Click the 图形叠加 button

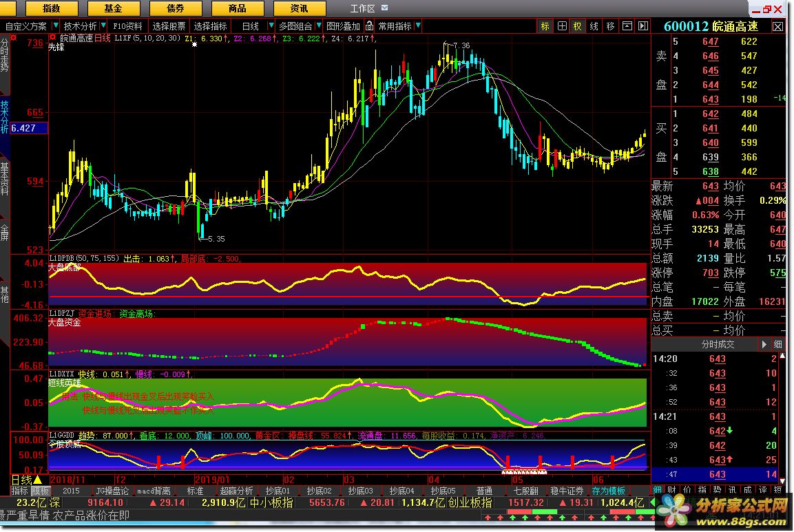coord(344,26)
